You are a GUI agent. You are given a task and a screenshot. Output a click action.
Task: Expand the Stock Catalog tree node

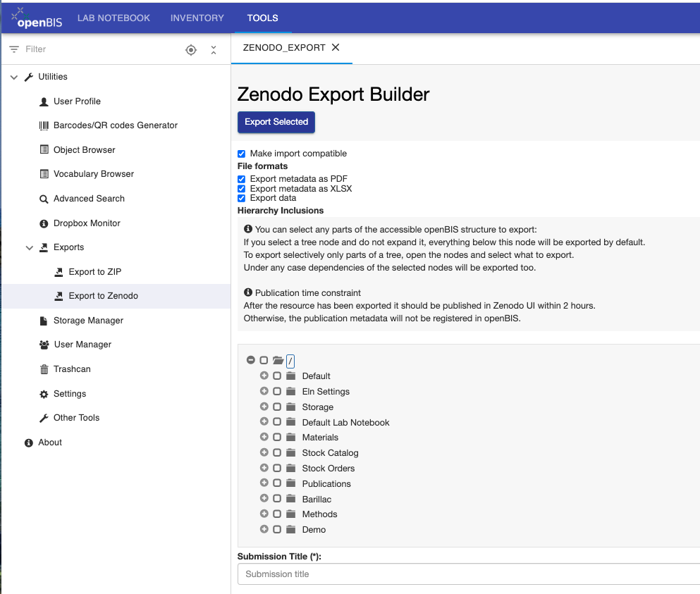[264, 452]
